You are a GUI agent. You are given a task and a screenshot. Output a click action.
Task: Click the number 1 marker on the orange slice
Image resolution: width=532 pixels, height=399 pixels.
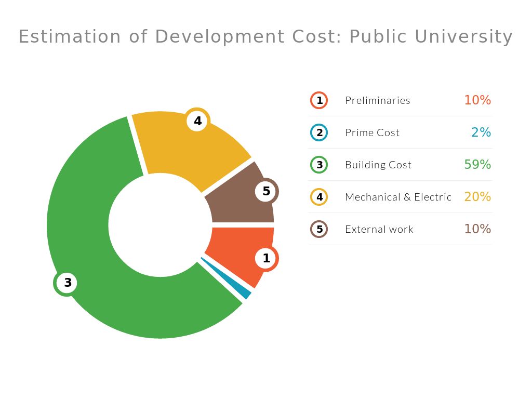[266, 258]
